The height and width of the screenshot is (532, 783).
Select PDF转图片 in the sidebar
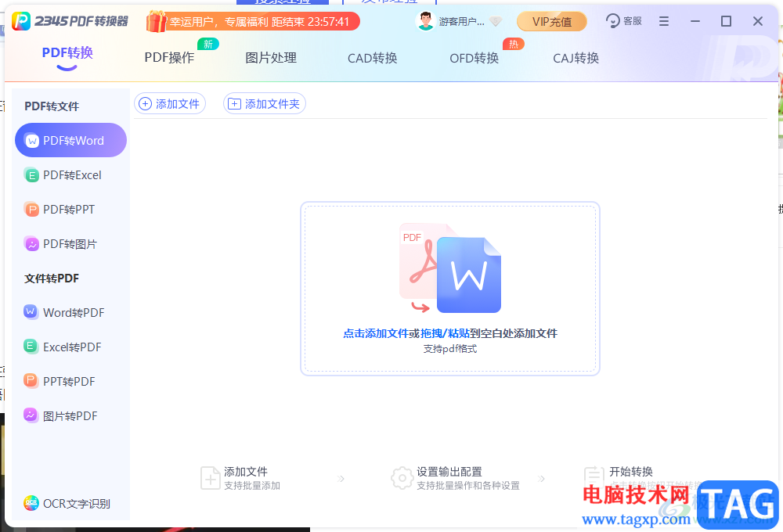pyautogui.click(x=71, y=244)
